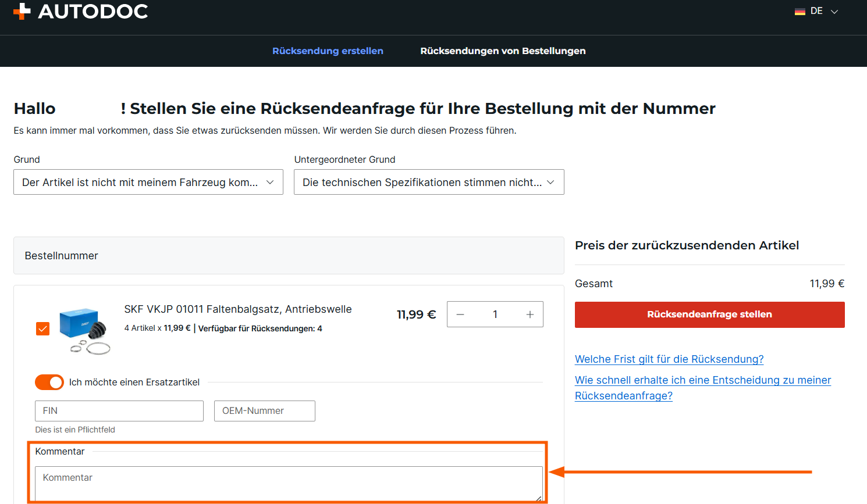Image resolution: width=867 pixels, height=504 pixels.
Task: Click the Kommentar text area
Action: coord(288,482)
